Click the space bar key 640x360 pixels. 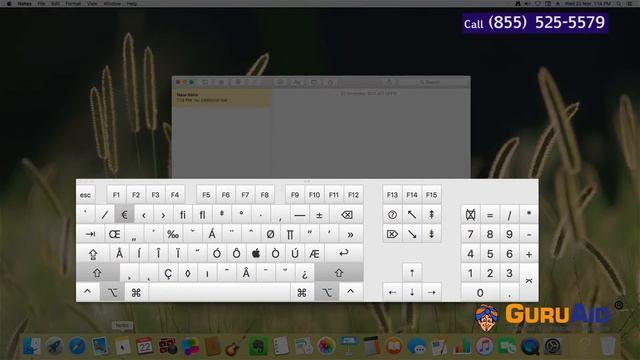[x=219, y=292]
